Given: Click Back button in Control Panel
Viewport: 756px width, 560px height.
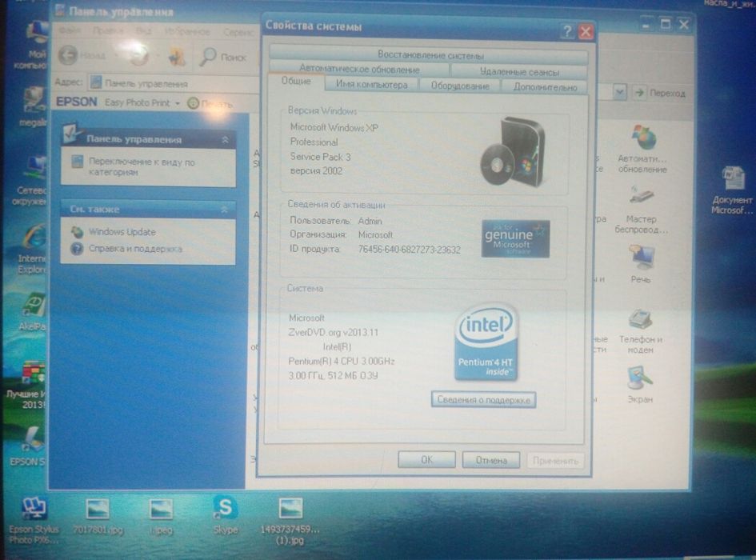Looking at the screenshot, I should [x=82, y=55].
